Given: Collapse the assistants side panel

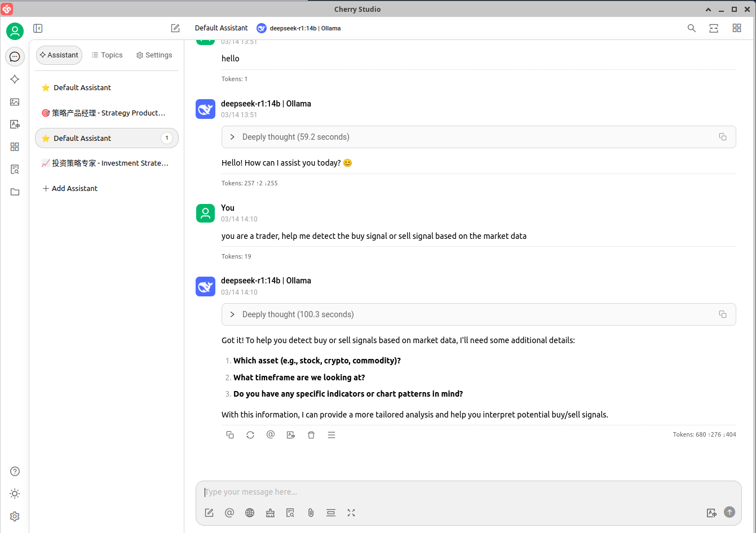Looking at the screenshot, I should pyautogui.click(x=38, y=28).
